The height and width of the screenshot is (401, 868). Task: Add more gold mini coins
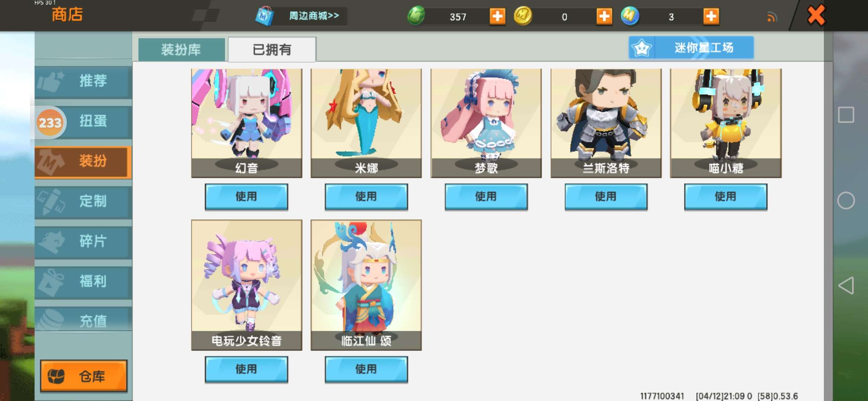coord(604,17)
